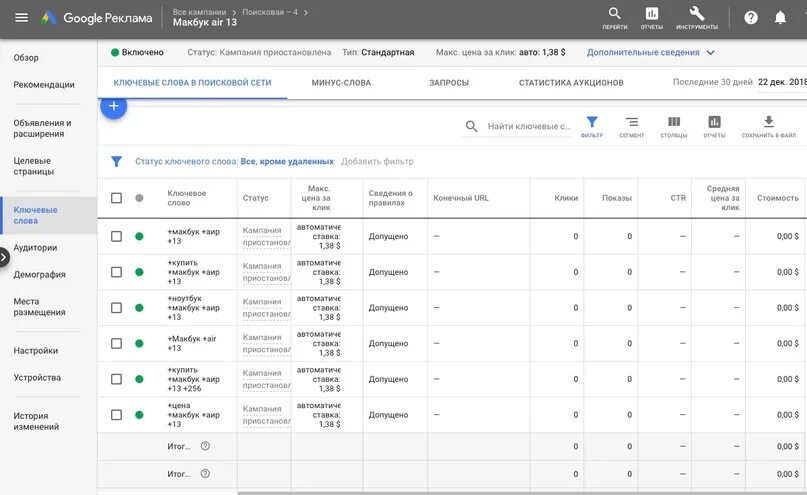Open Отчеты in the top bar
This screenshot has height=495, width=807.
pos(652,19)
